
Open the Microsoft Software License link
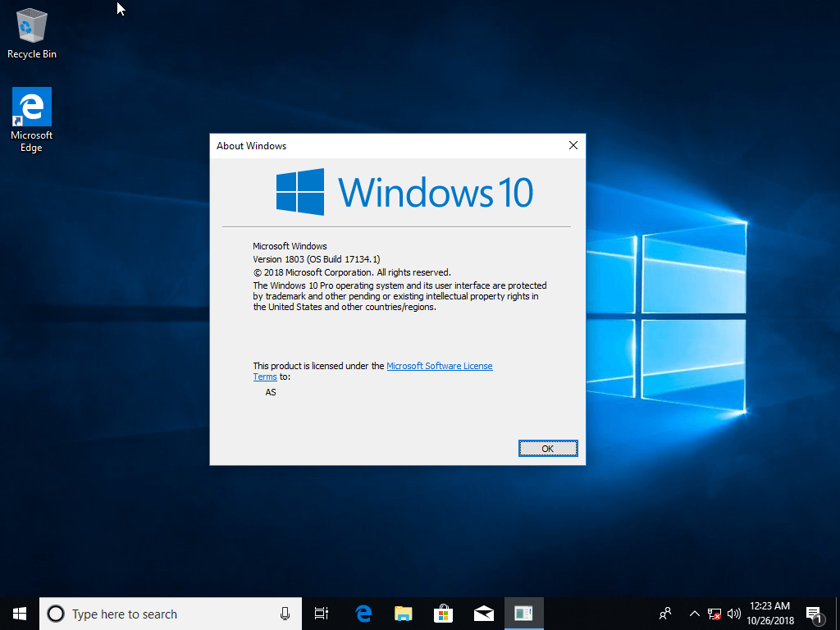click(x=440, y=366)
